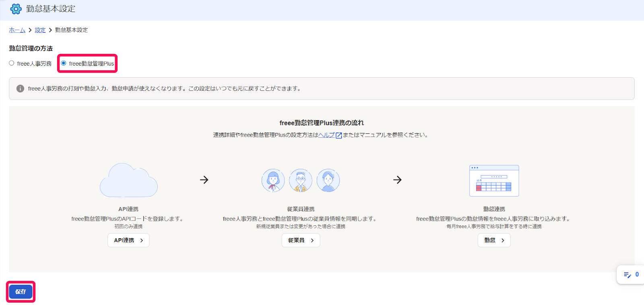Click the cloud illustration above API連携
The height and width of the screenshot is (305, 644).
[x=128, y=180]
